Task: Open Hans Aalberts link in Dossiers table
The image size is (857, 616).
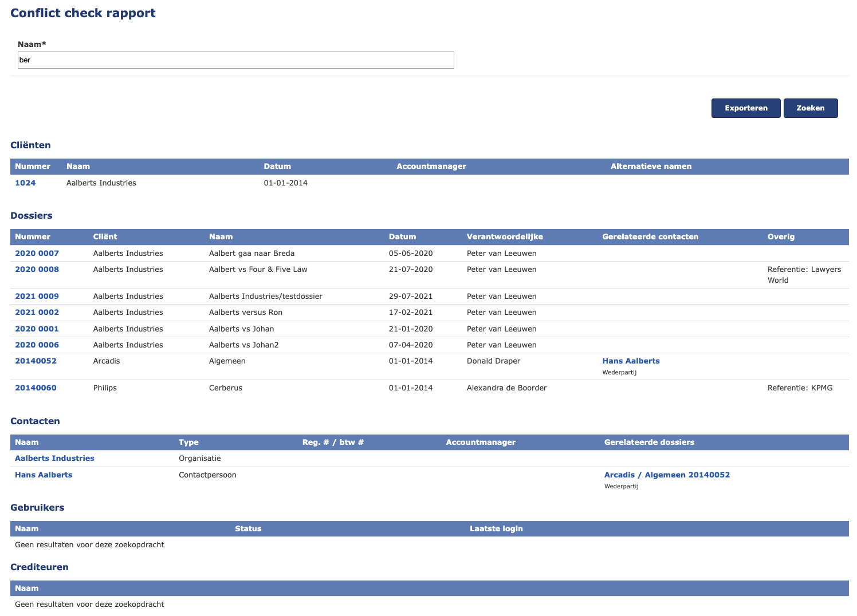Action: (631, 361)
